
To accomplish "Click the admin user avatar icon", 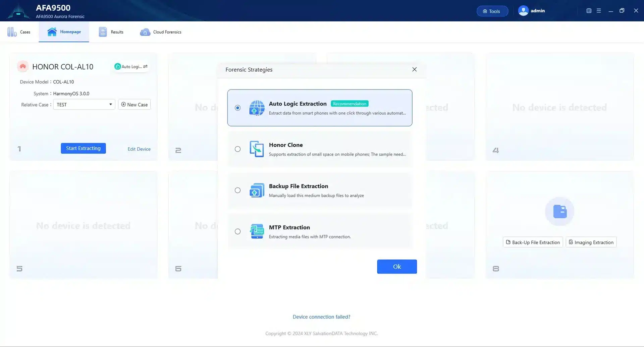I will [523, 11].
